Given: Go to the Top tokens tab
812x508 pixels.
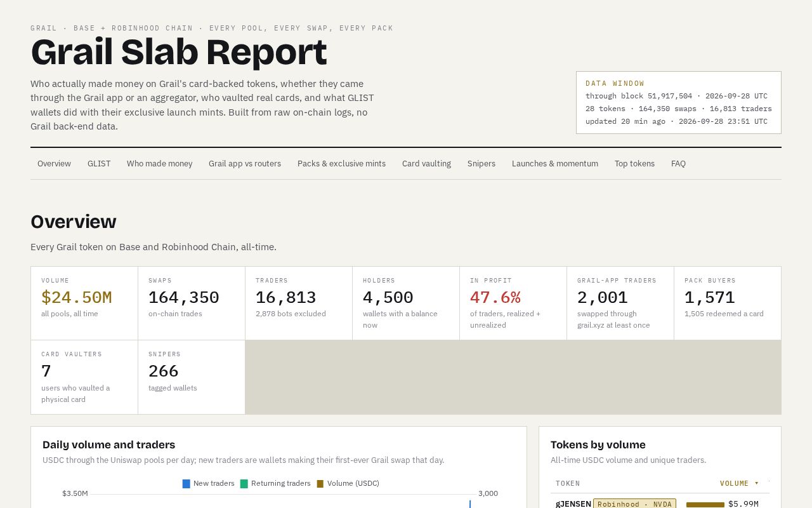Looking at the screenshot, I should tap(634, 164).
